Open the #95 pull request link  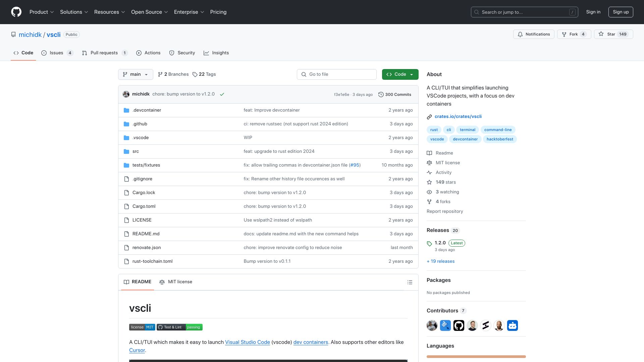click(355, 165)
